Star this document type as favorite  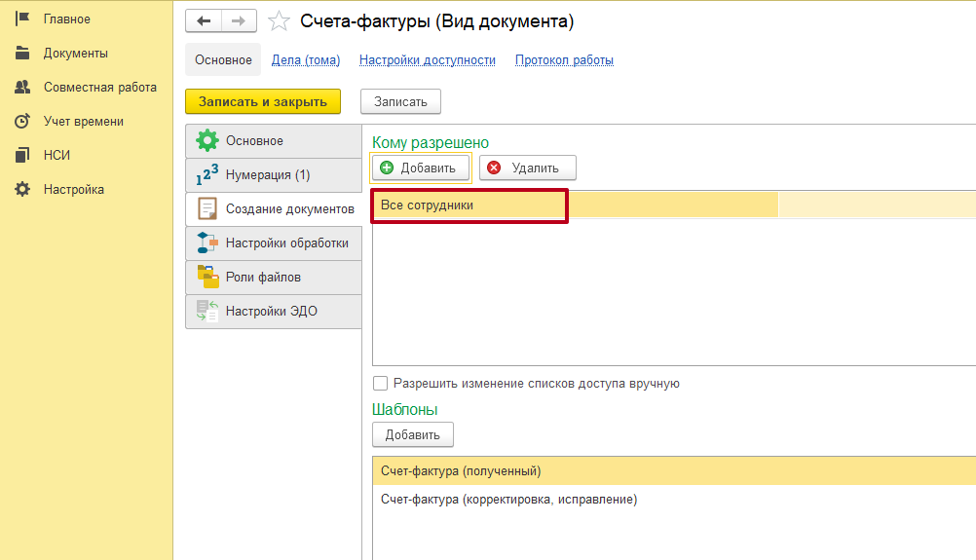(279, 21)
